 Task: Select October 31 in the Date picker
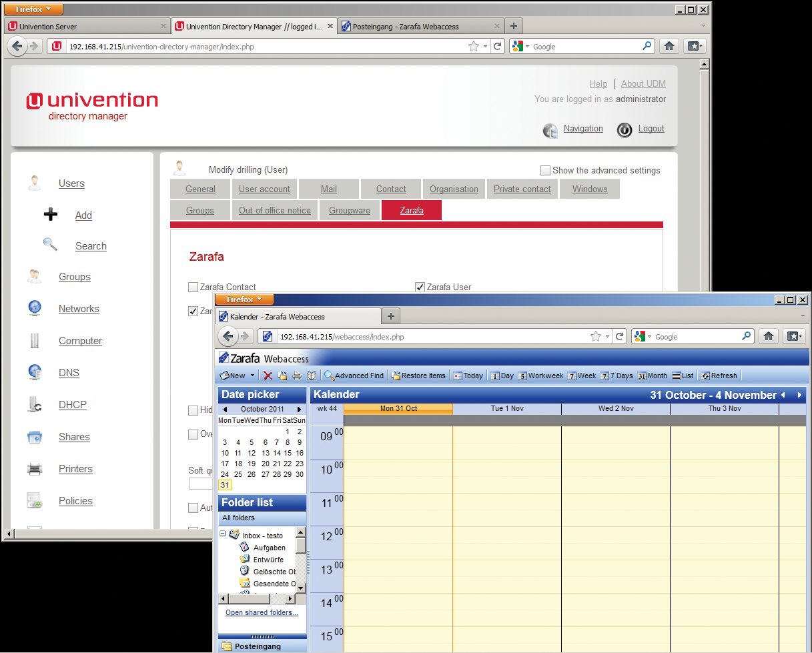coord(225,485)
